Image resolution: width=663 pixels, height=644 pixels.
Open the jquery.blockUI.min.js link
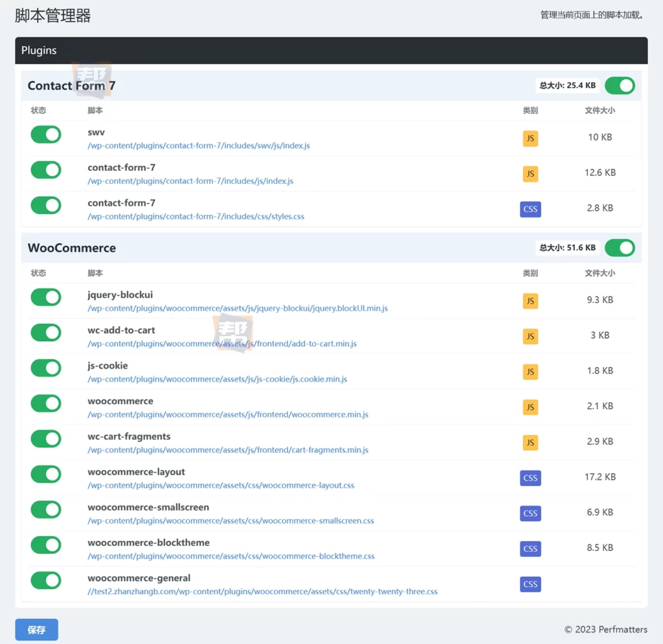(x=238, y=309)
